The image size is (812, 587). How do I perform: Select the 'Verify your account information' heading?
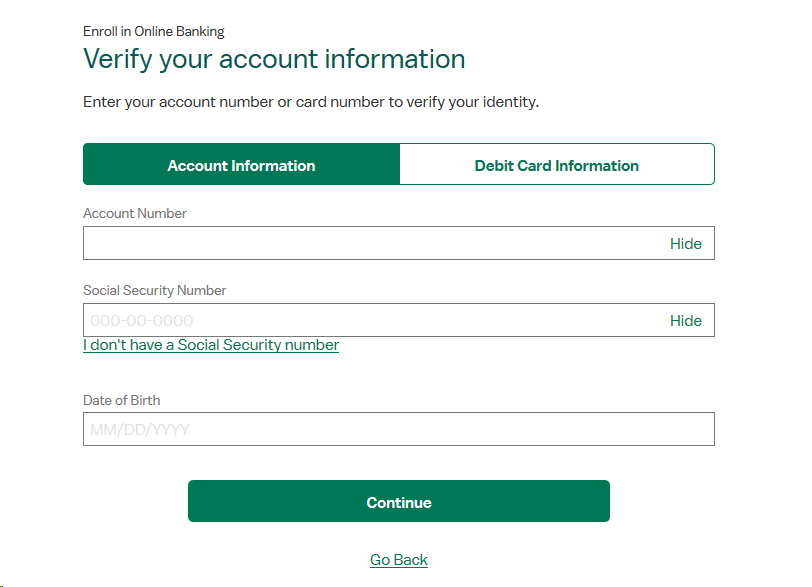pos(274,59)
